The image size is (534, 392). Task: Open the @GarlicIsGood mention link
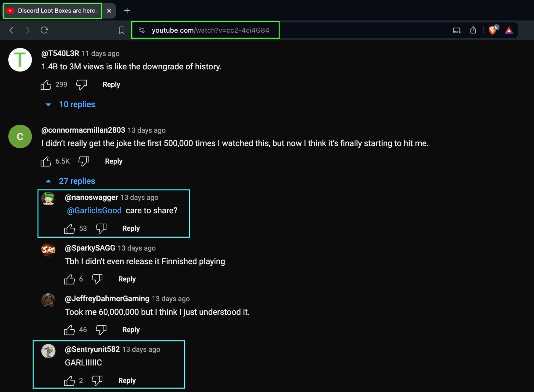pyautogui.click(x=94, y=210)
